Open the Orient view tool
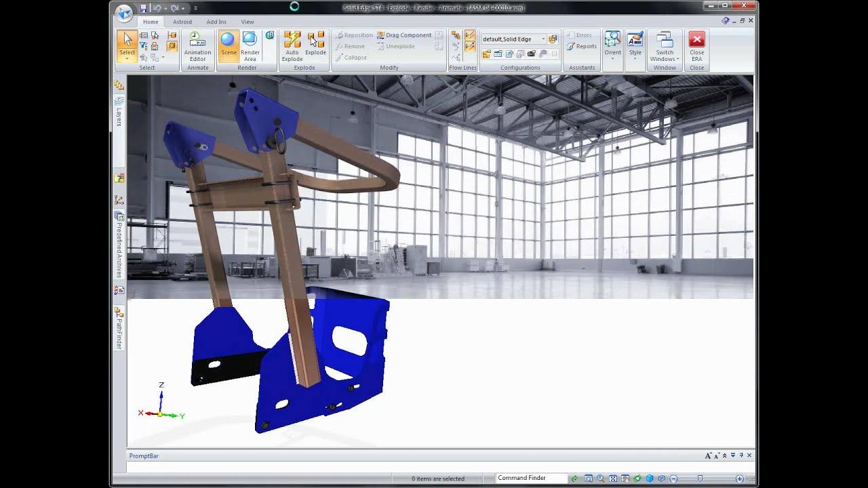 612,46
